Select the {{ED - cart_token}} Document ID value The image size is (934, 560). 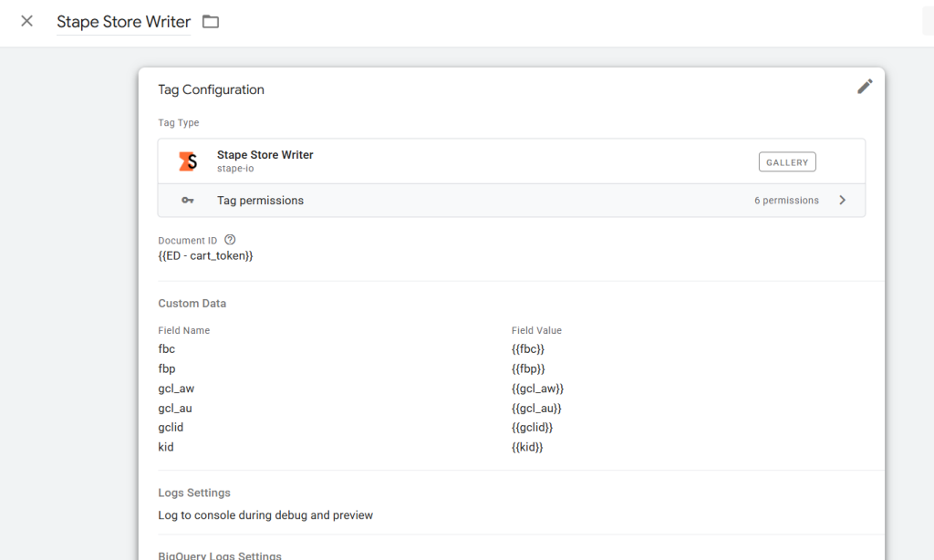click(205, 256)
